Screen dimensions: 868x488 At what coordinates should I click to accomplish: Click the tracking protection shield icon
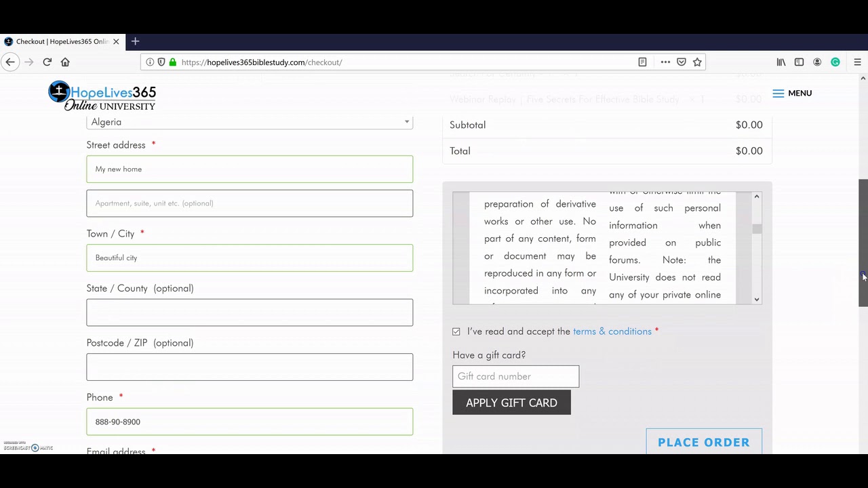tap(161, 62)
